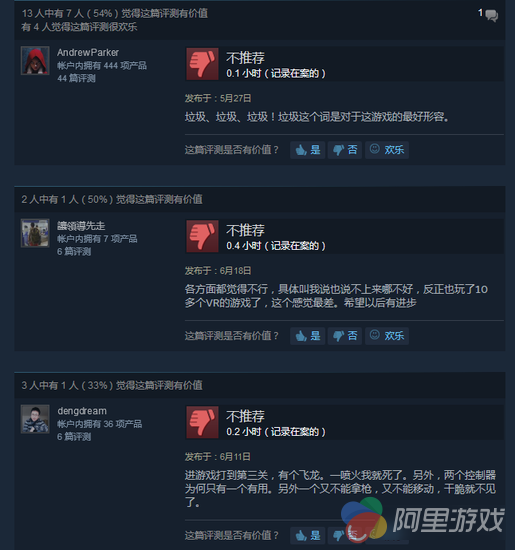
Task: Open 不推荐 title of dengdream's review
Action: (x=245, y=416)
